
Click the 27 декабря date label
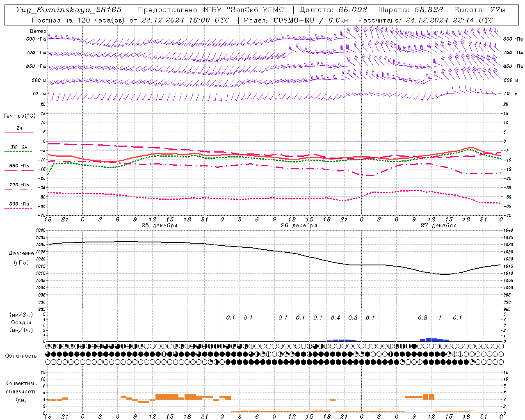pyautogui.click(x=438, y=226)
